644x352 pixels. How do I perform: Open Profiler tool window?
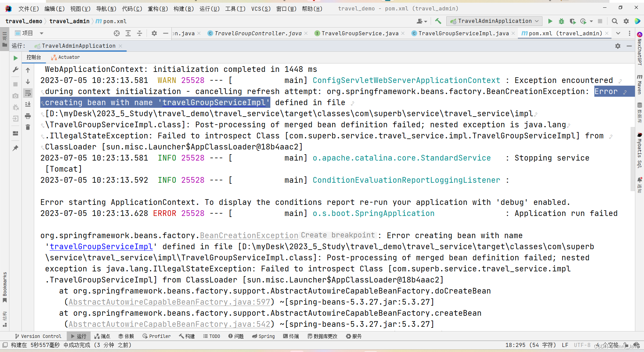(x=156, y=336)
